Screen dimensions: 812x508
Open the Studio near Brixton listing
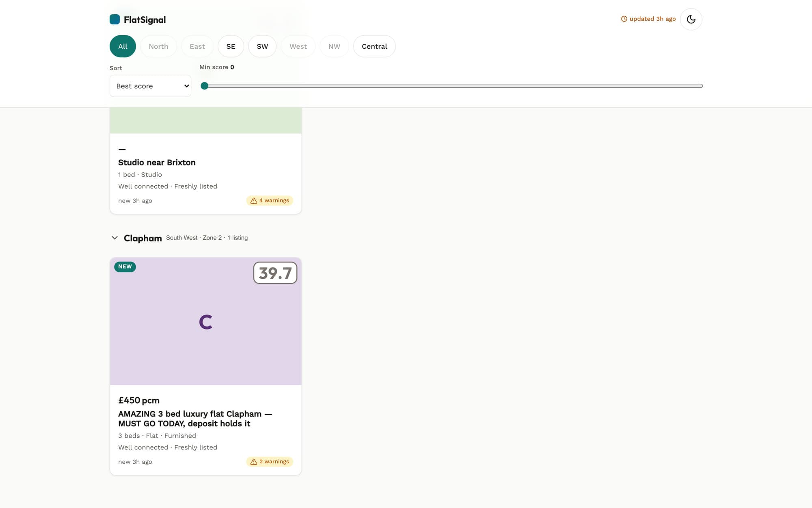[157, 163]
